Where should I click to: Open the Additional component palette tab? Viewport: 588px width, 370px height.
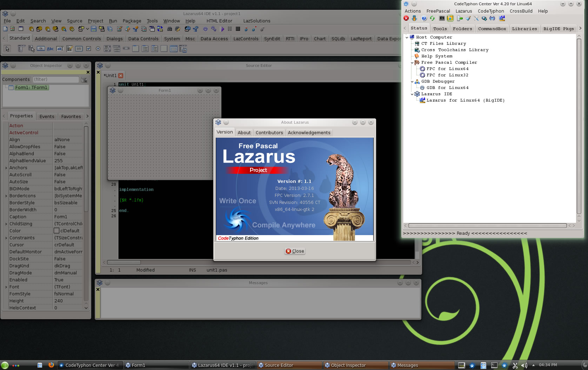coord(46,39)
